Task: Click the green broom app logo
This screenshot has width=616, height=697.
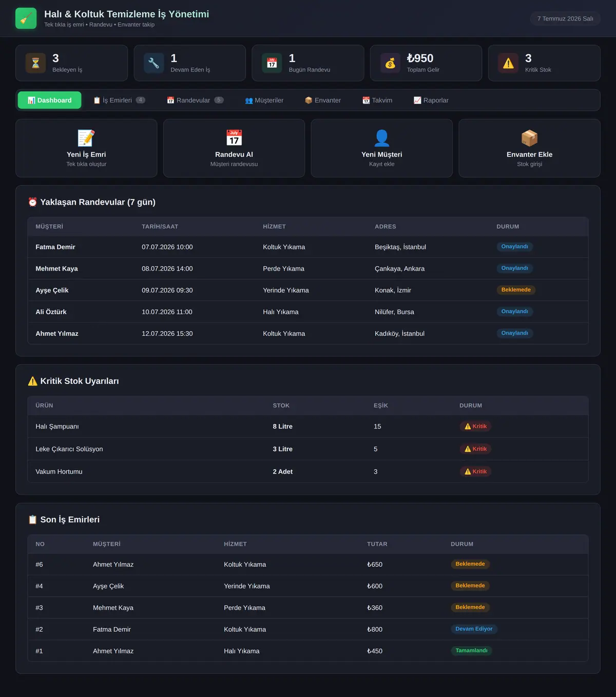Action: (x=26, y=18)
